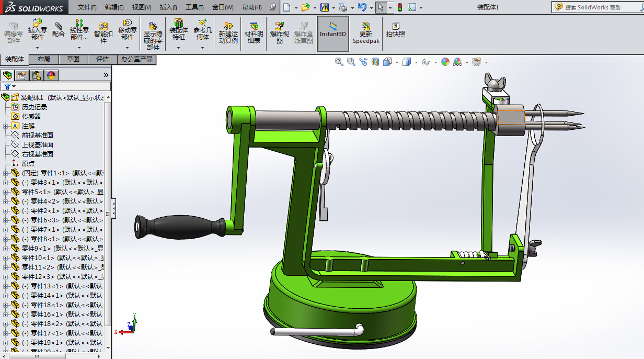
Task: Click the Section View icon in view toolbar
Action: point(375,62)
